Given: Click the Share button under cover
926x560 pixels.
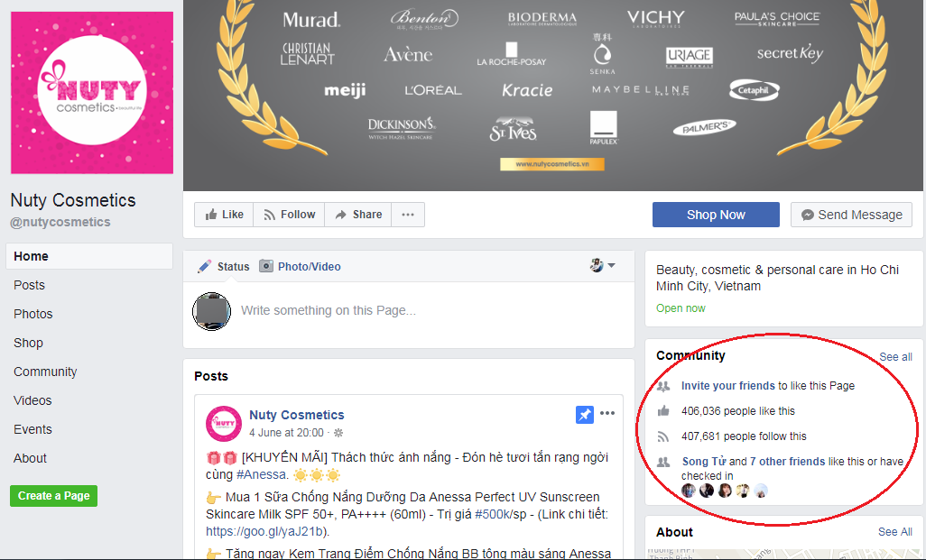Looking at the screenshot, I should point(358,215).
